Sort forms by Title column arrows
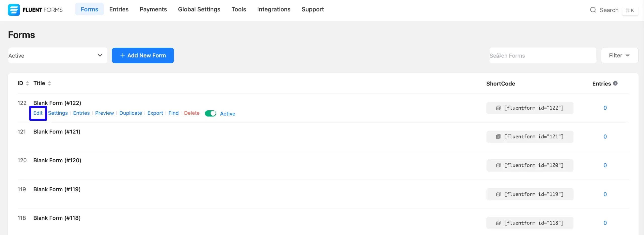 click(50, 83)
